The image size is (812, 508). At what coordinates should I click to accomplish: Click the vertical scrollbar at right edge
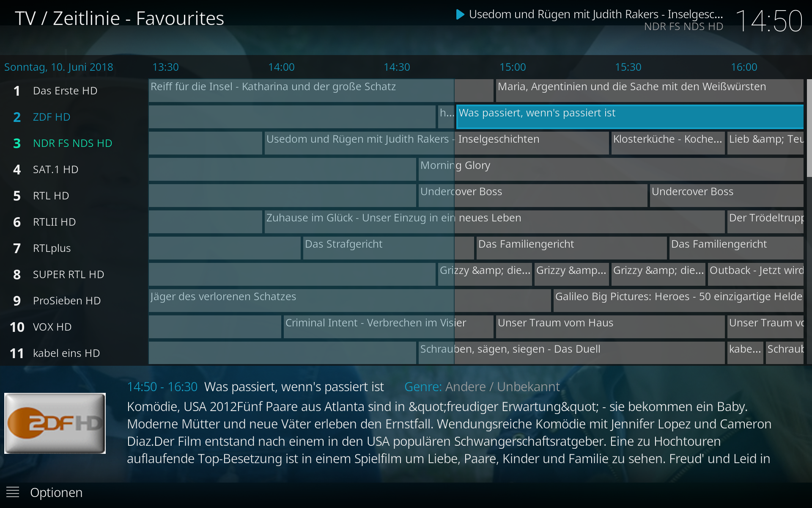pos(809,127)
